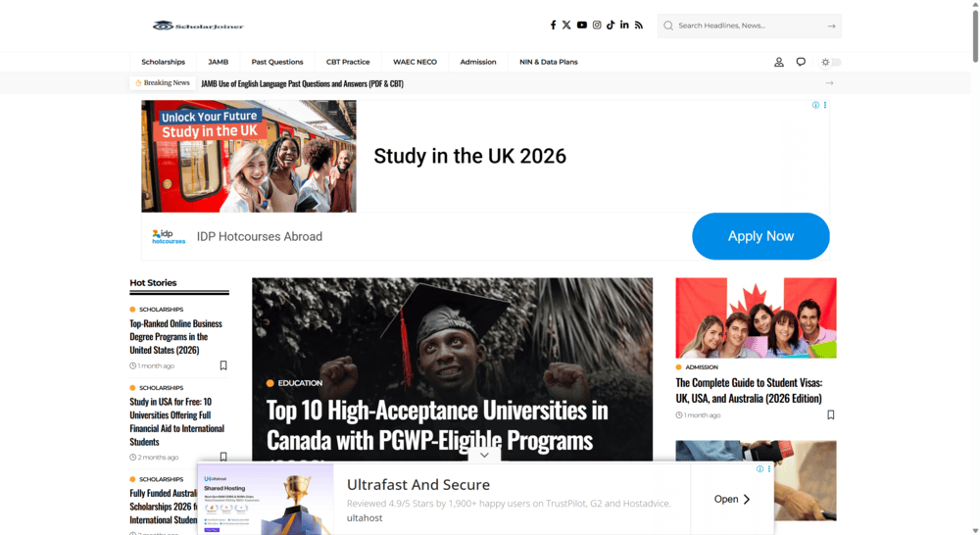Select the CBT Practice menu item
This screenshot has width=980, height=535.
pos(348,62)
